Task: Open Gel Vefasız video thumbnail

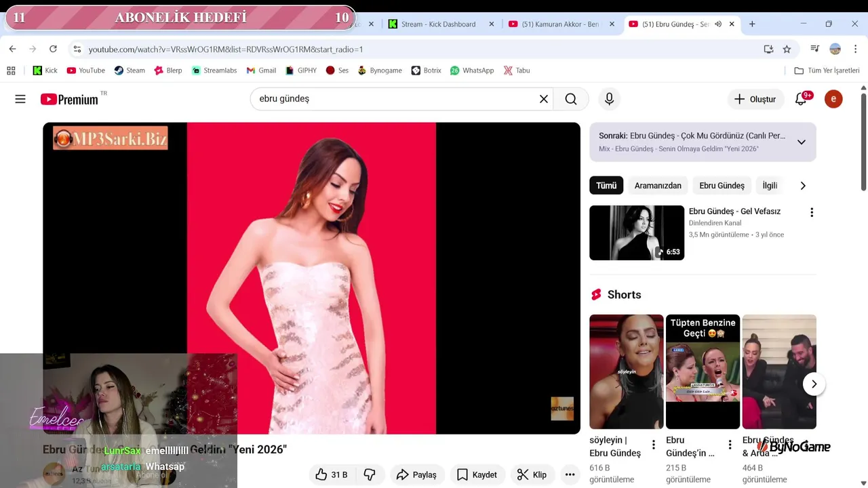Action: pyautogui.click(x=637, y=232)
